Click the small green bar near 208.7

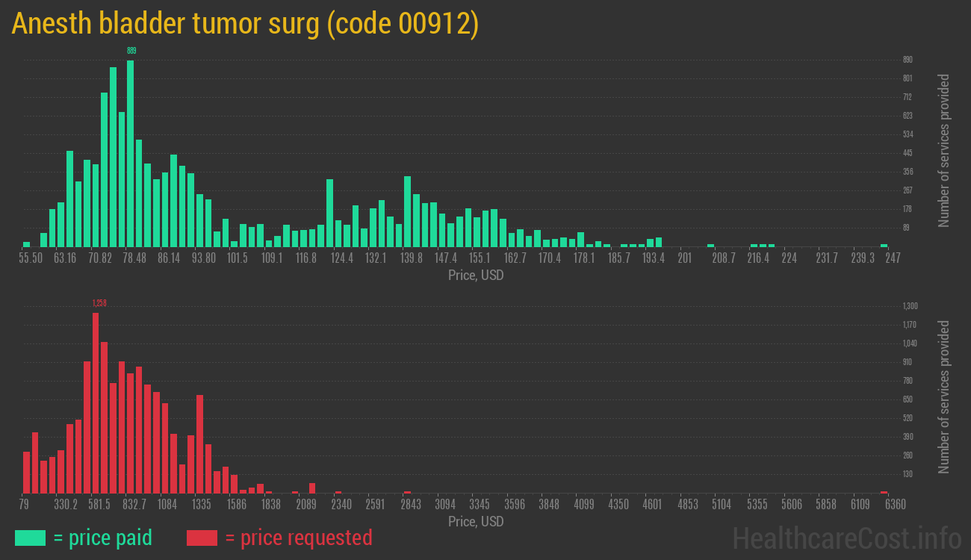[711, 245]
